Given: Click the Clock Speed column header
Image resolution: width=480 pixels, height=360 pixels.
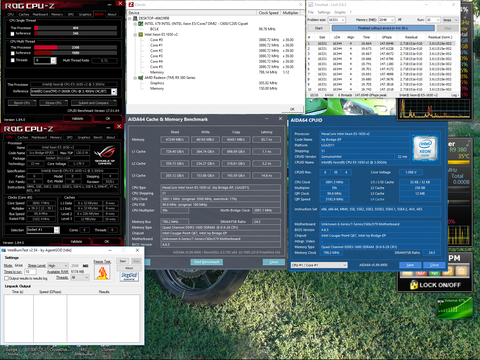Looking at the screenshot, I should 269,13.
